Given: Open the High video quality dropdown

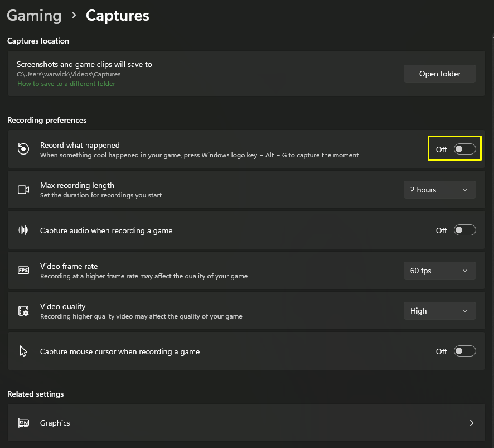Looking at the screenshot, I should tap(439, 311).
